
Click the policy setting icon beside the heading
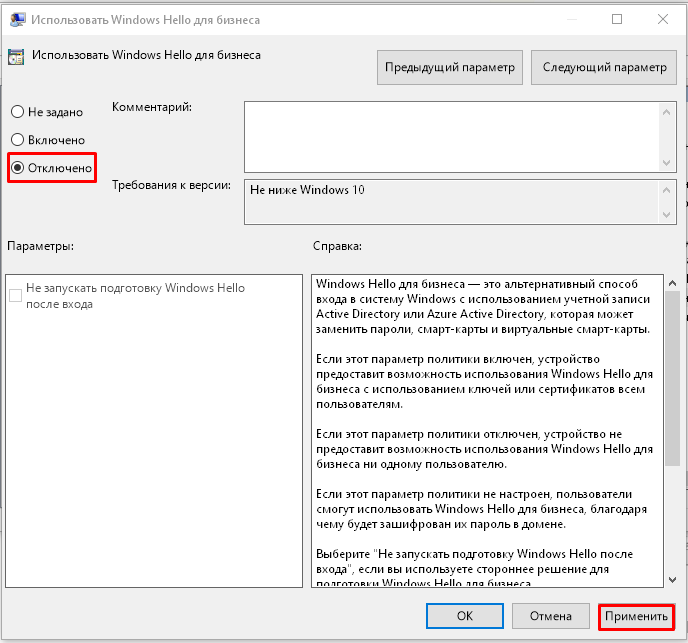pyautogui.click(x=16, y=57)
